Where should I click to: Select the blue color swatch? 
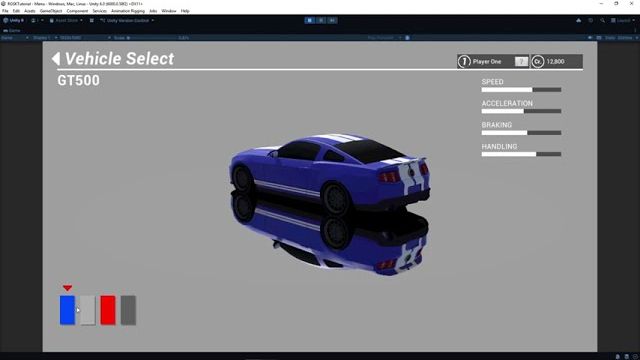click(x=67, y=310)
